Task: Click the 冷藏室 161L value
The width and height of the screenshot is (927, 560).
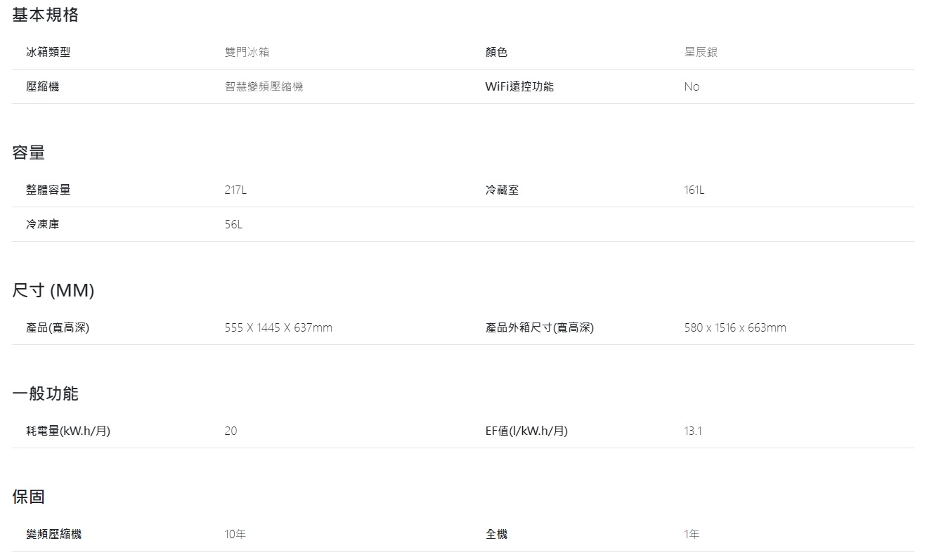Action: (694, 190)
